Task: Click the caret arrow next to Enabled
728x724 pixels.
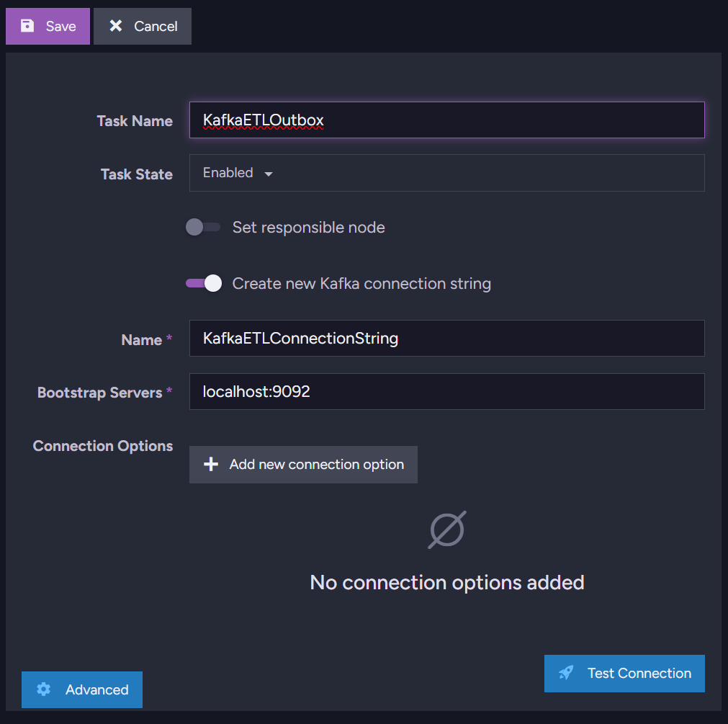Action: coord(269,174)
